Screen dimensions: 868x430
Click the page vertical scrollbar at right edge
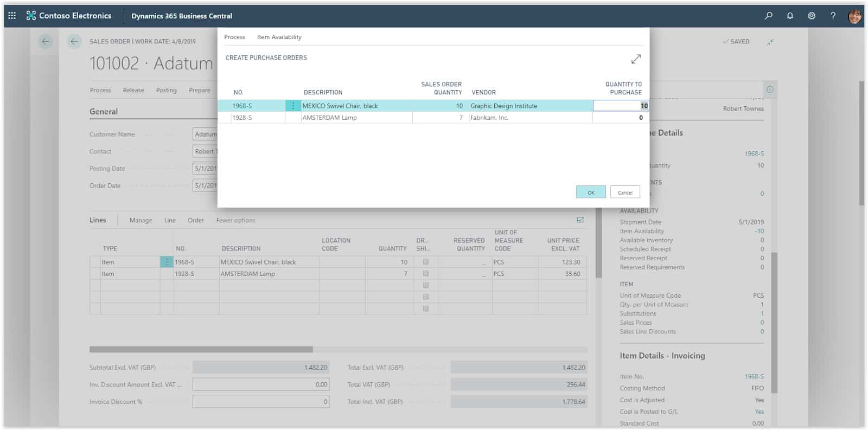(861, 144)
